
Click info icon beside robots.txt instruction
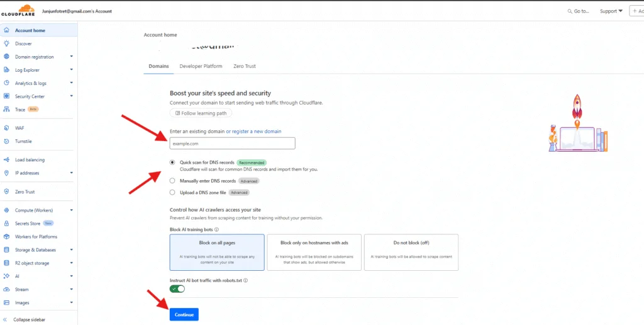pos(246,280)
